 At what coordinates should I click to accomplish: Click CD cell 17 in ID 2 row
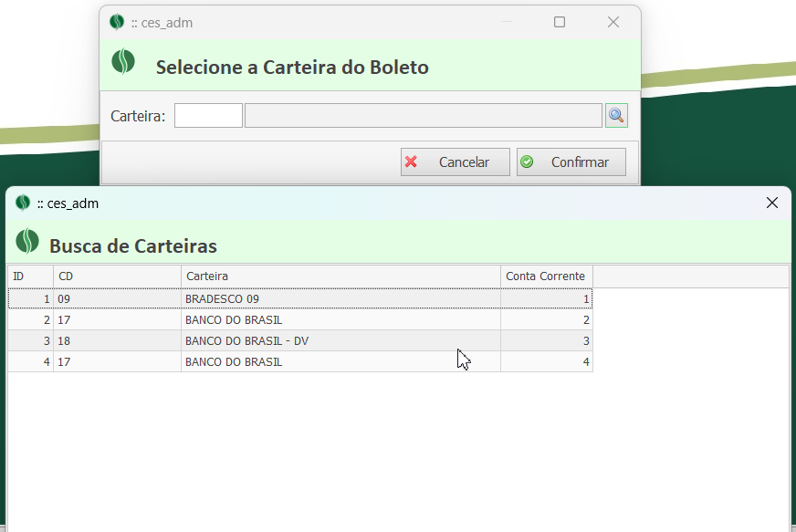pos(117,319)
